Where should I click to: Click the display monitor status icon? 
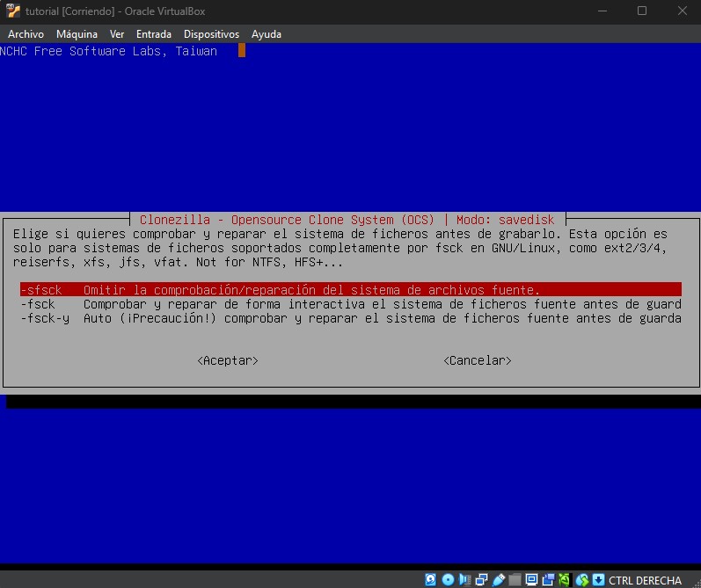[x=531, y=579]
